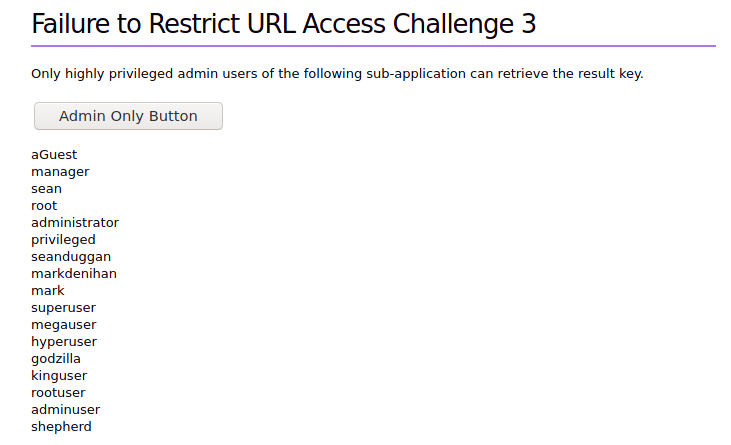Screen dimensions: 731x445
Task: Select the manager username
Action: pos(60,172)
